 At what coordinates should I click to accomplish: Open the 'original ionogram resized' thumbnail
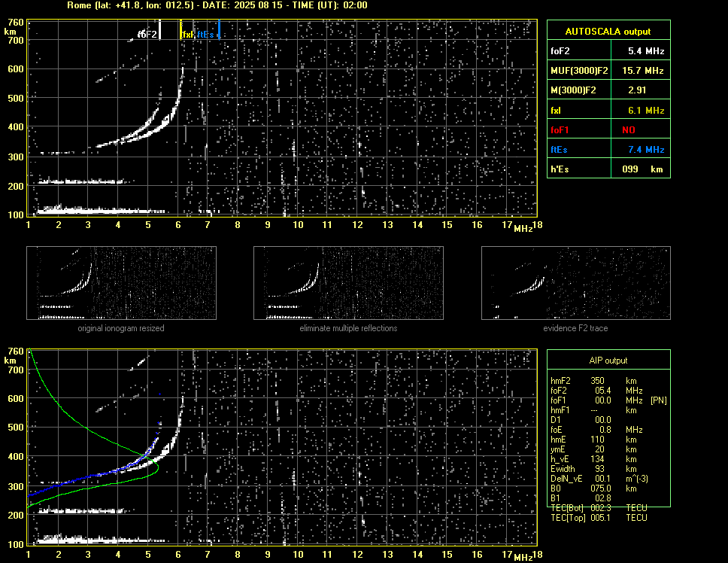[121, 283]
